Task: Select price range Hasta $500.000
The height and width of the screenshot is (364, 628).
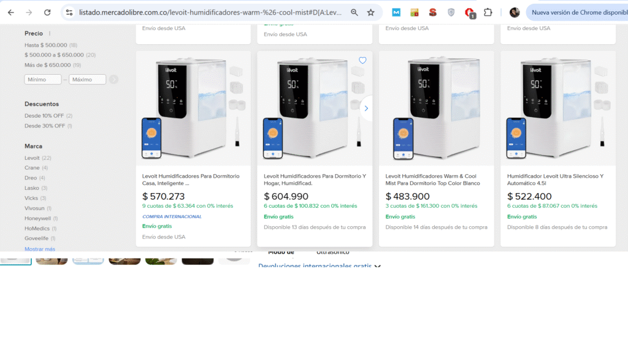Action: pos(46,45)
